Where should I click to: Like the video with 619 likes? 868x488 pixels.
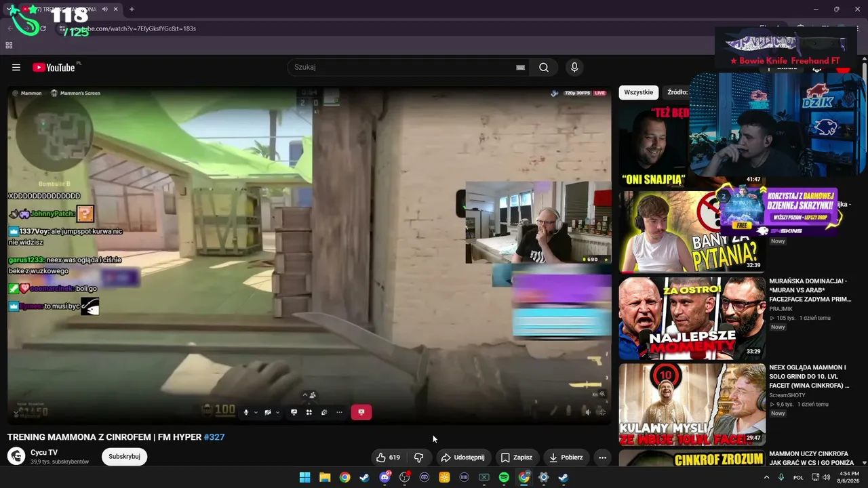pyautogui.click(x=388, y=457)
